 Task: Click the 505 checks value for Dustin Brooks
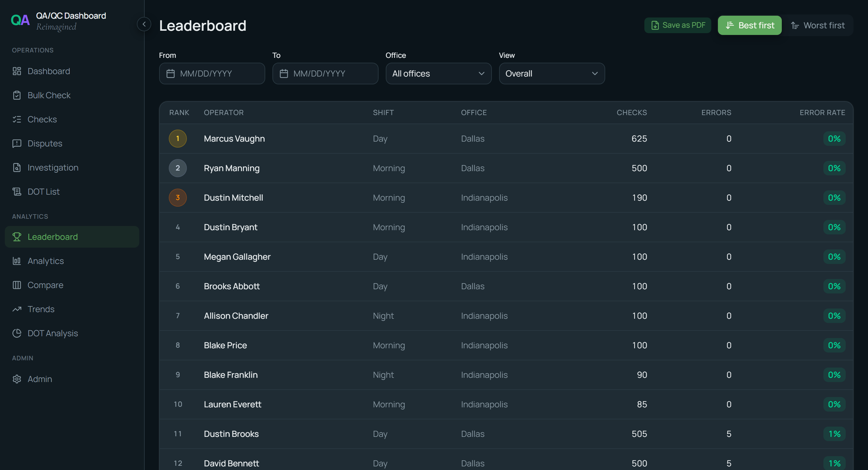(639, 434)
